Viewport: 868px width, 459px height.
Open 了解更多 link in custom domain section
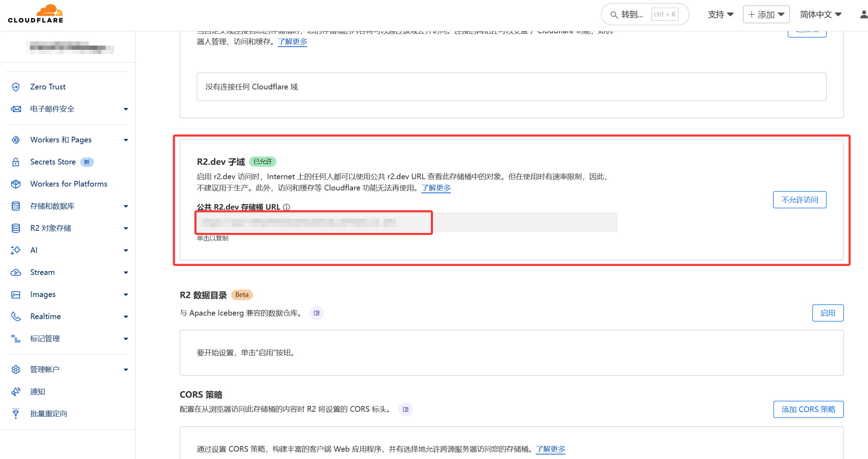pyautogui.click(x=292, y=41)
